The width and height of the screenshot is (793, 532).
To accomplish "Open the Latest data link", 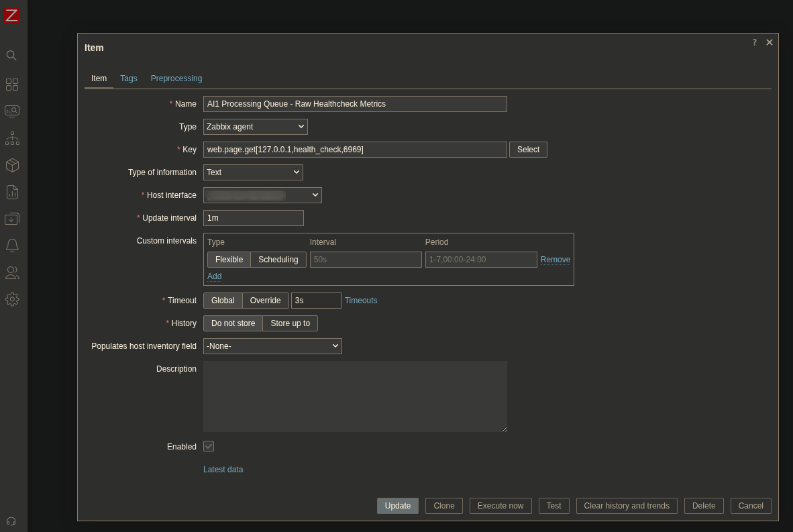I will point(223,470).
